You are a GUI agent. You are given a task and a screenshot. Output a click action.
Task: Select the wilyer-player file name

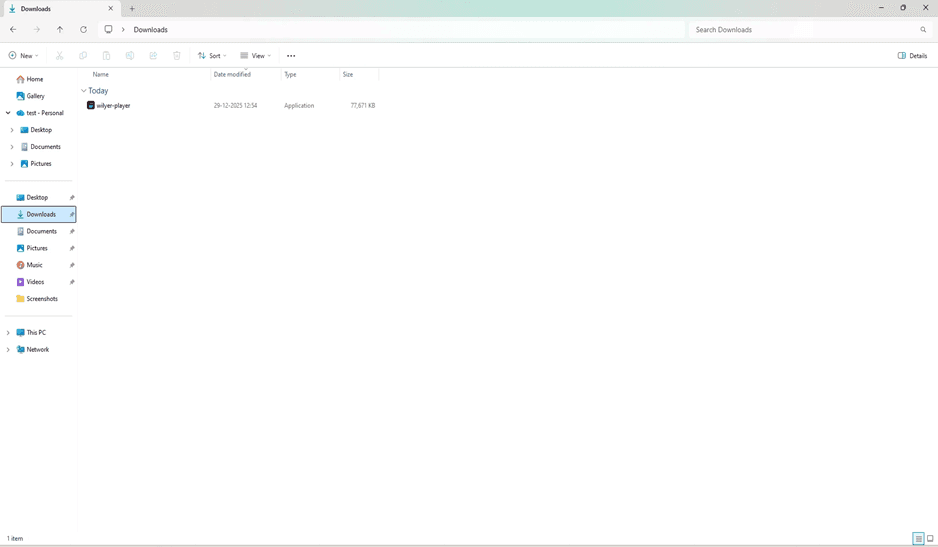point(113,105)
